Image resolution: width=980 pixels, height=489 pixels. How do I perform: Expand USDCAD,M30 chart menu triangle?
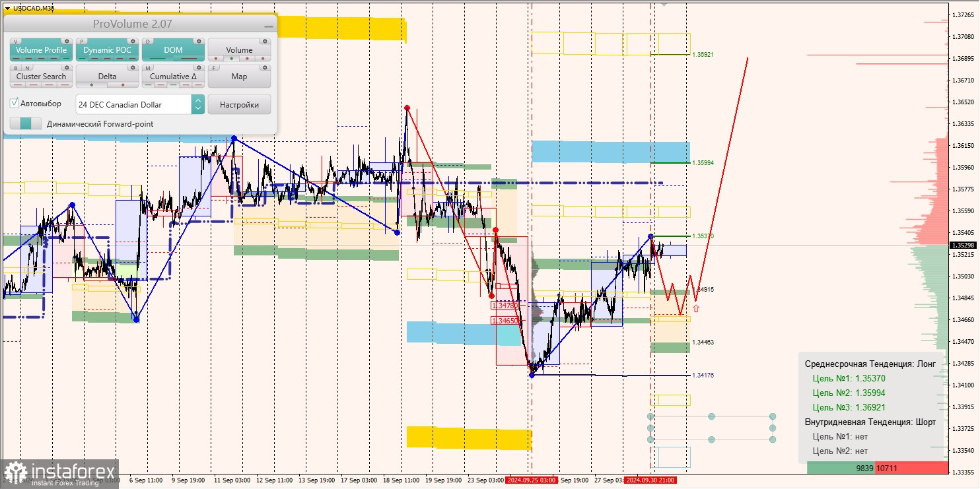click(x=7, y=8)
